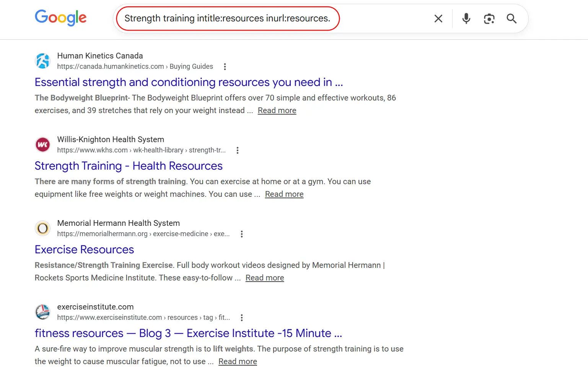The height and width of the screenshot is (371, 588).
Task: Open 'Strength Training - Health Resources' result
Action: tap(129, 166)
